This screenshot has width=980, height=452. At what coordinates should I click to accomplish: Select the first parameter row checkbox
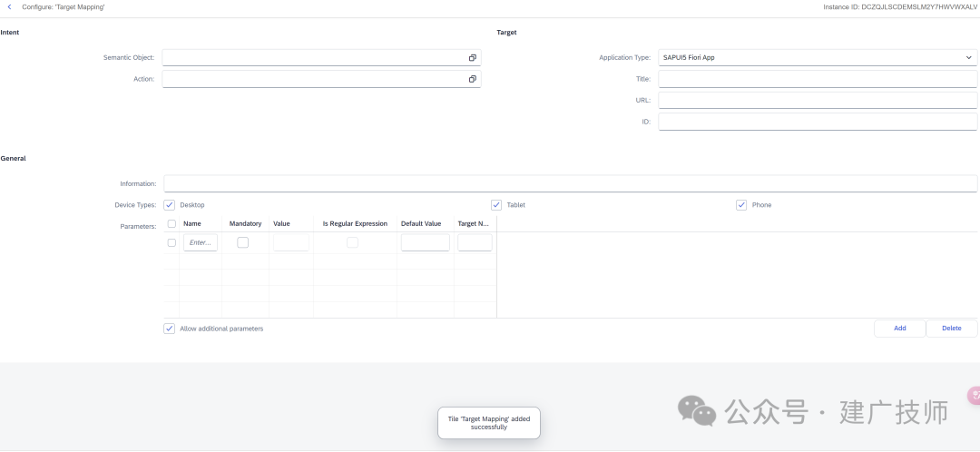point(171,242)
